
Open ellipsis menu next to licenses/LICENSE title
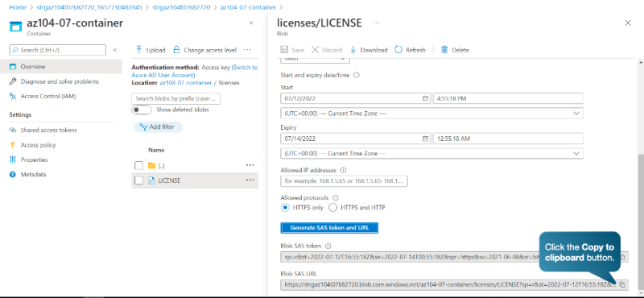pos(376,23)
